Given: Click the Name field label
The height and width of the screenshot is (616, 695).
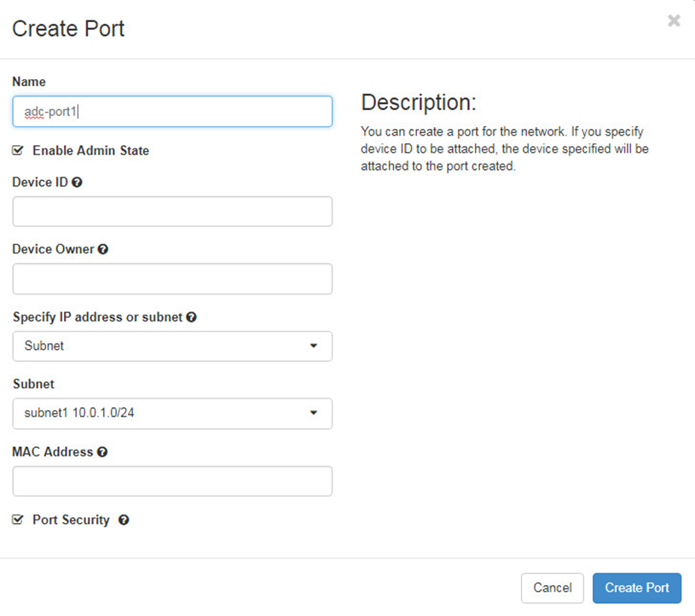Looking at the screenshot, I should pos(29,82).
